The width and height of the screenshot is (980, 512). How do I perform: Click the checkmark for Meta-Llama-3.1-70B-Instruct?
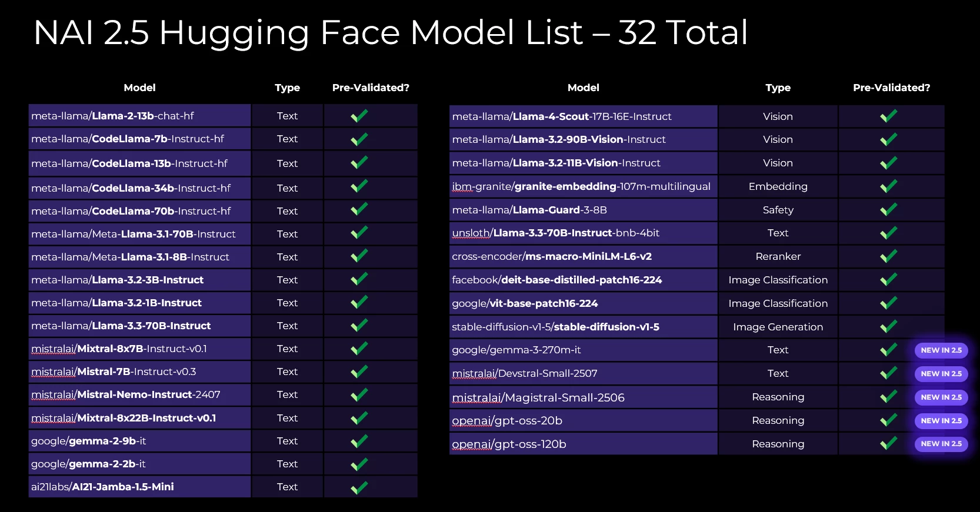(359, 233)
